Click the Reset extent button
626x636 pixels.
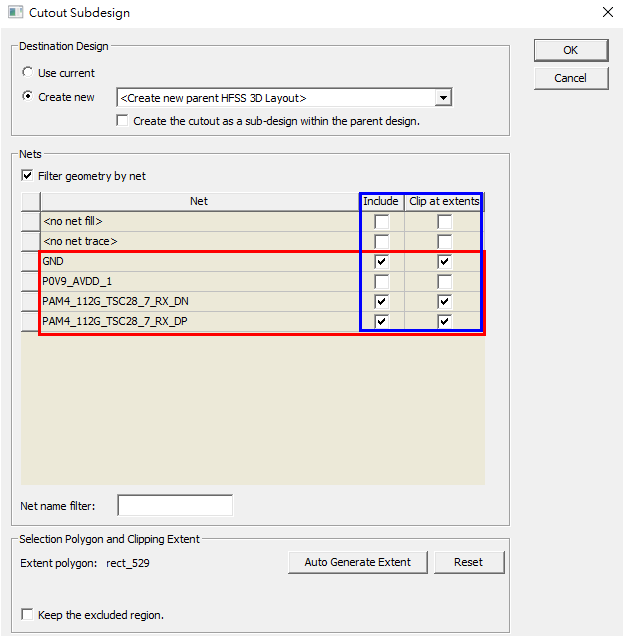point(469,562)
